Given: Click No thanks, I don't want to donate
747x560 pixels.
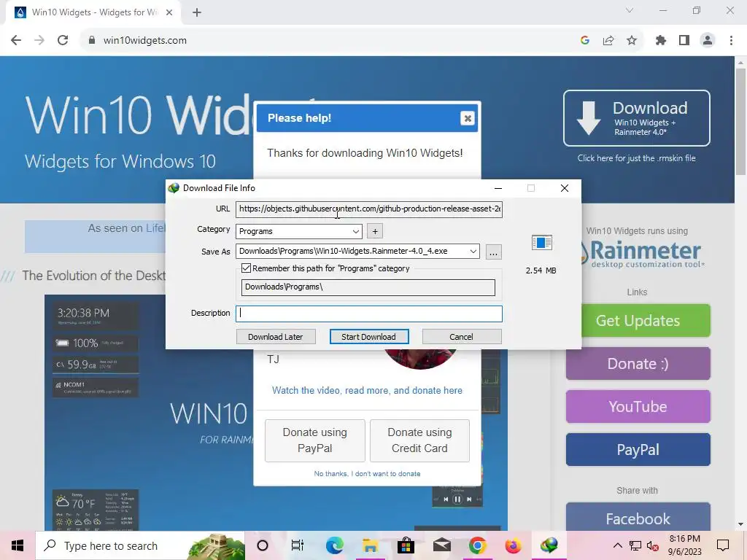Looking at the screenshot, I should 367,474.
